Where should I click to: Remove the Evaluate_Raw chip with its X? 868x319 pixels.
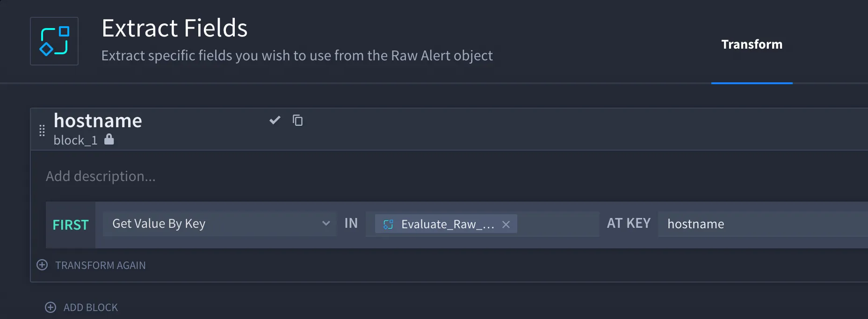pos(506,225)
